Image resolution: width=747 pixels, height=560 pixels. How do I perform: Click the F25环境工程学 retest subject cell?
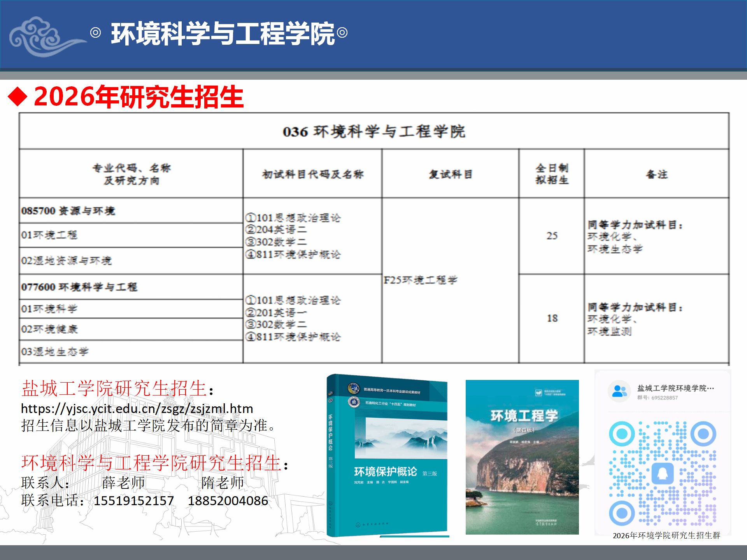pyautogui.click(x=421, y=280)
